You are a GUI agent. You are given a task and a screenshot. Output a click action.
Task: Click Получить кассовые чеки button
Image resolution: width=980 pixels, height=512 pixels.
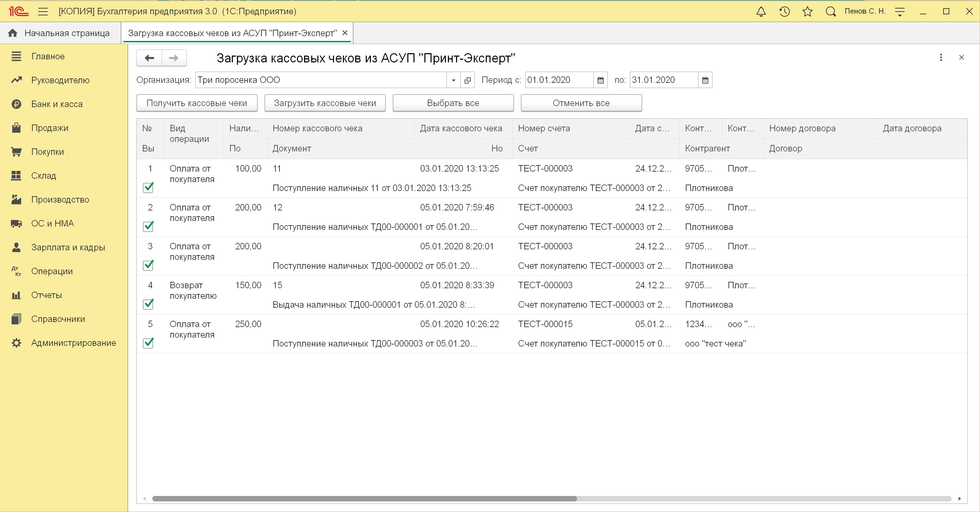197,103
